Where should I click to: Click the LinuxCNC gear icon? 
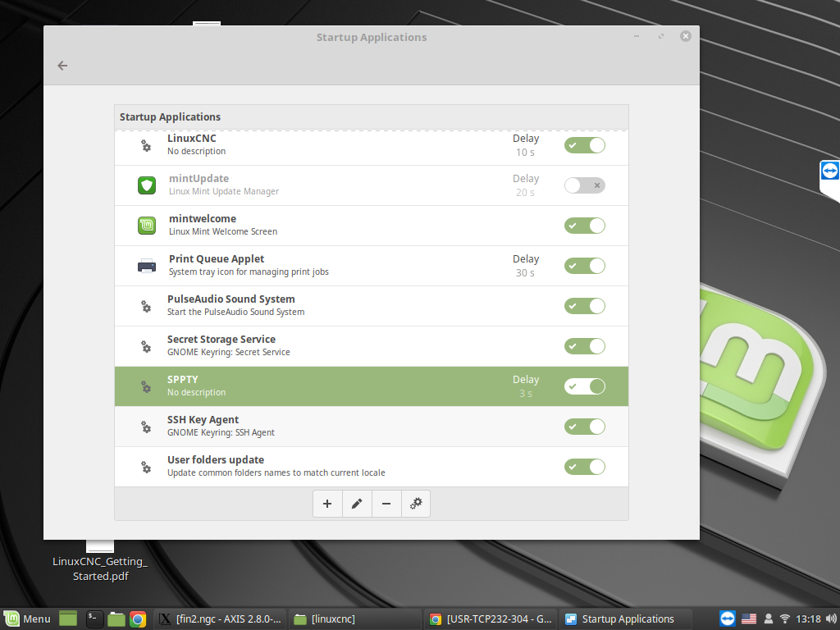[146, 145]
